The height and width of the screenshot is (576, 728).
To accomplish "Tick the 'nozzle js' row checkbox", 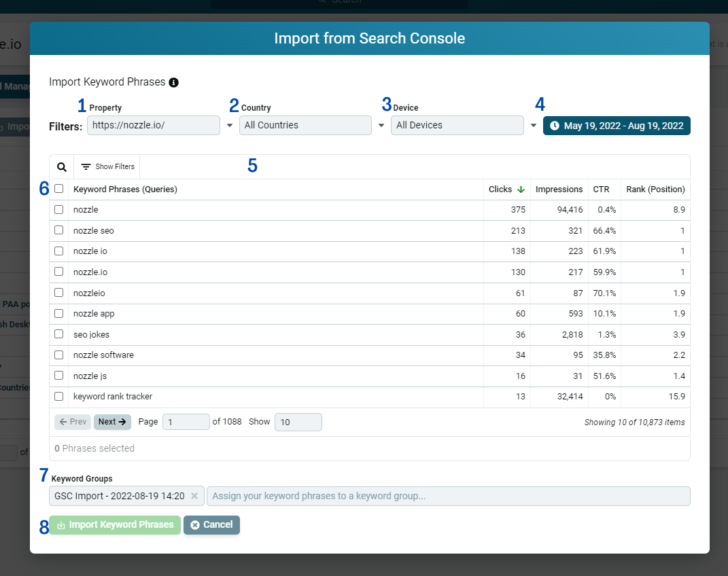I will tap(59, 376).
